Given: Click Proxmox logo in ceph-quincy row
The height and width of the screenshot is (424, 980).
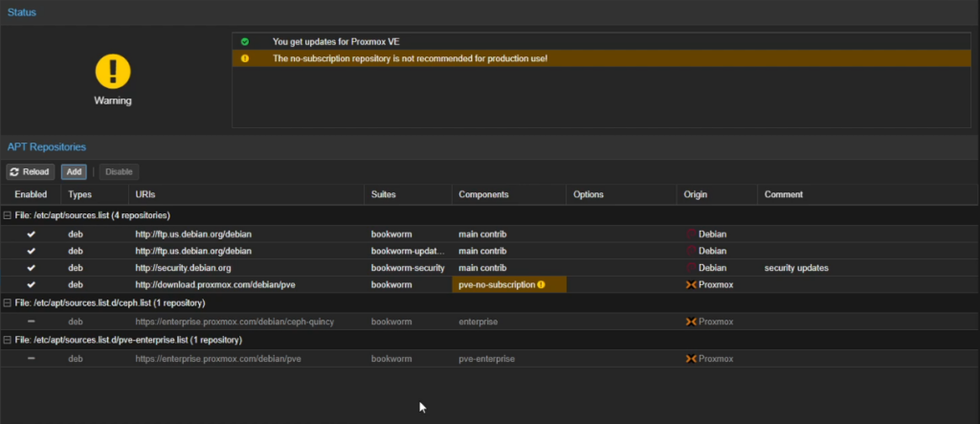Looking at the screenshot, I should coord(691,322).
